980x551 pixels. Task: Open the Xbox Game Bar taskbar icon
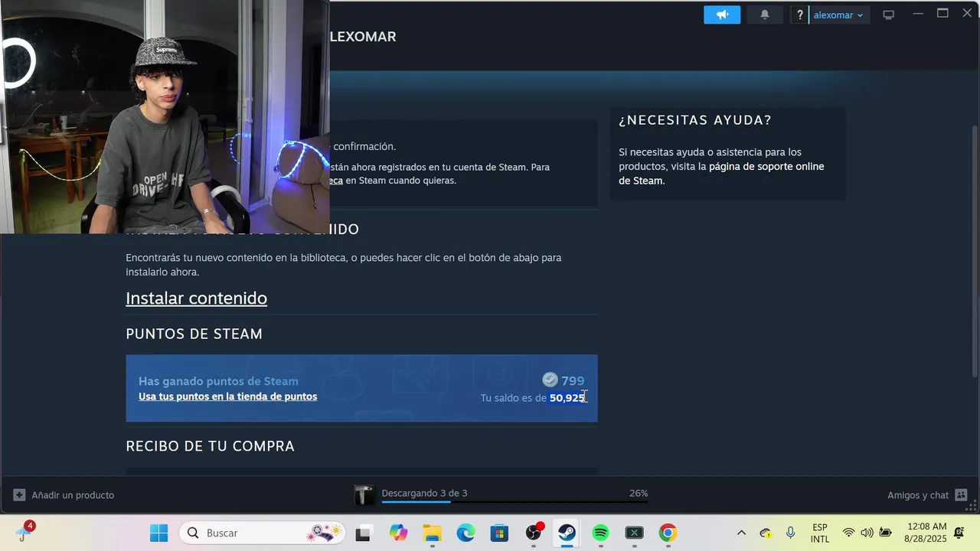tap(634, 533)
